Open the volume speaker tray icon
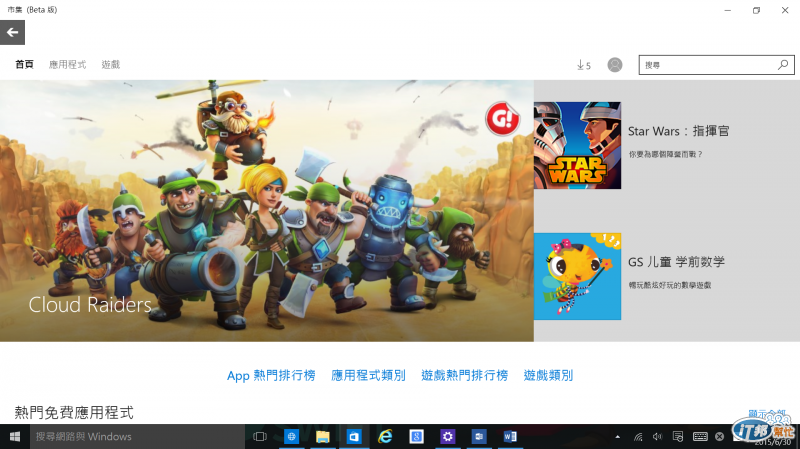 point(657,437)
